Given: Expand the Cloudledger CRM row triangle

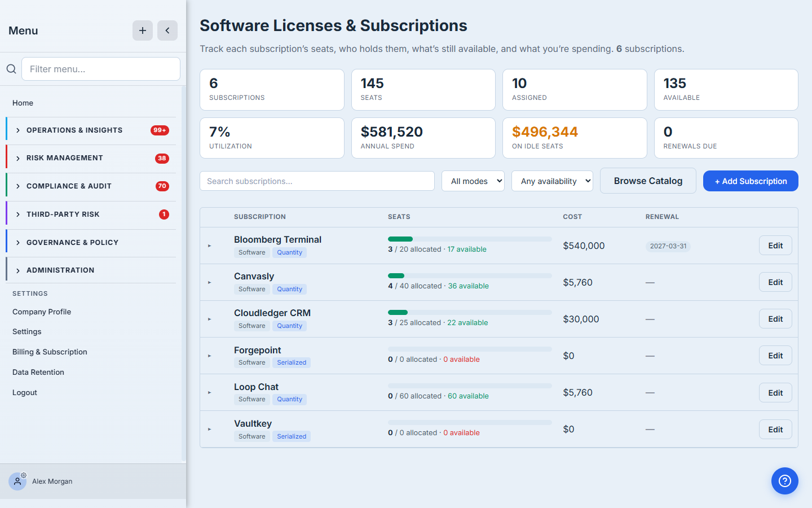Looking at the screenshot, I should click(x=209, y=319).
